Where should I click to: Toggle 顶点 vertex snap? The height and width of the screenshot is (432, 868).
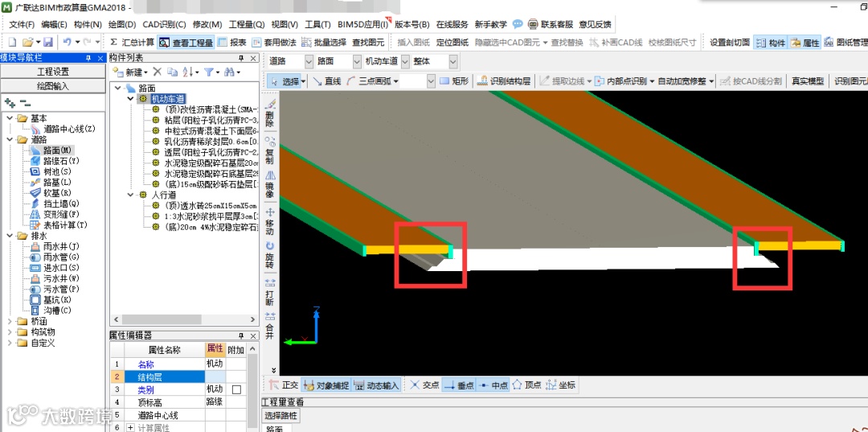click(x=526, y=385)
